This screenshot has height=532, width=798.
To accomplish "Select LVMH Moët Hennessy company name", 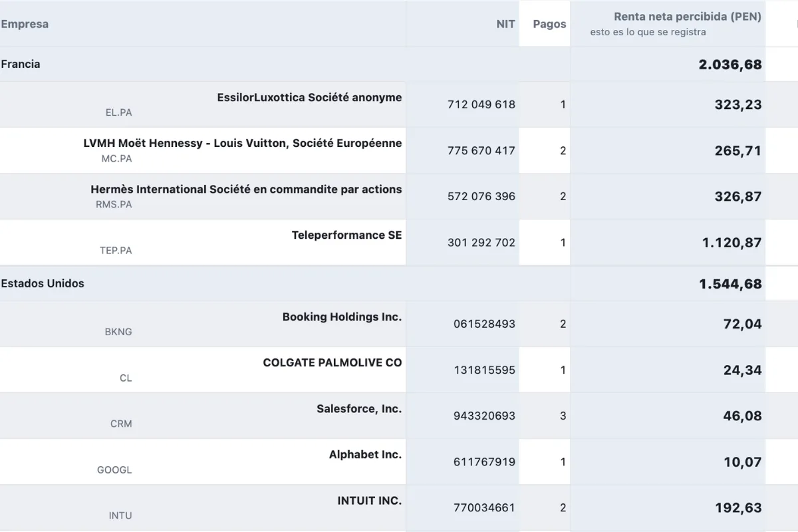I will [243, 143].
